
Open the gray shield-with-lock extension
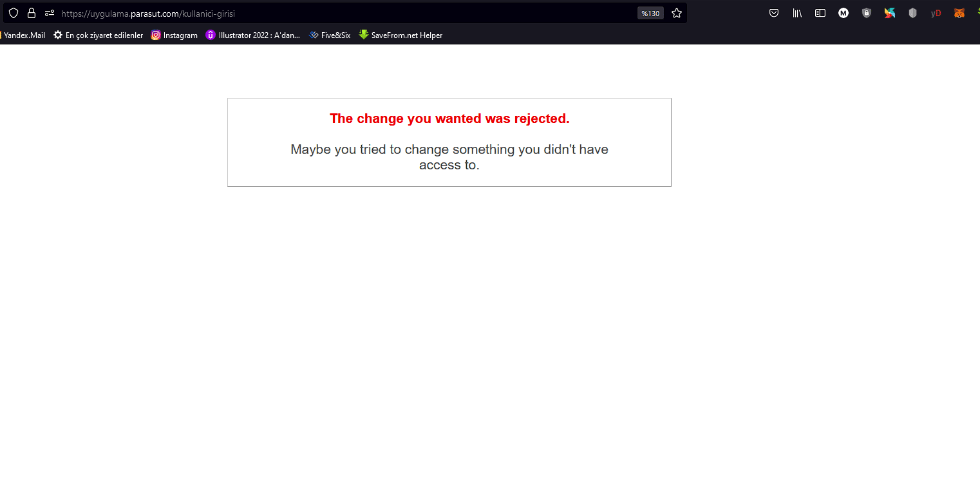point(867,13)
